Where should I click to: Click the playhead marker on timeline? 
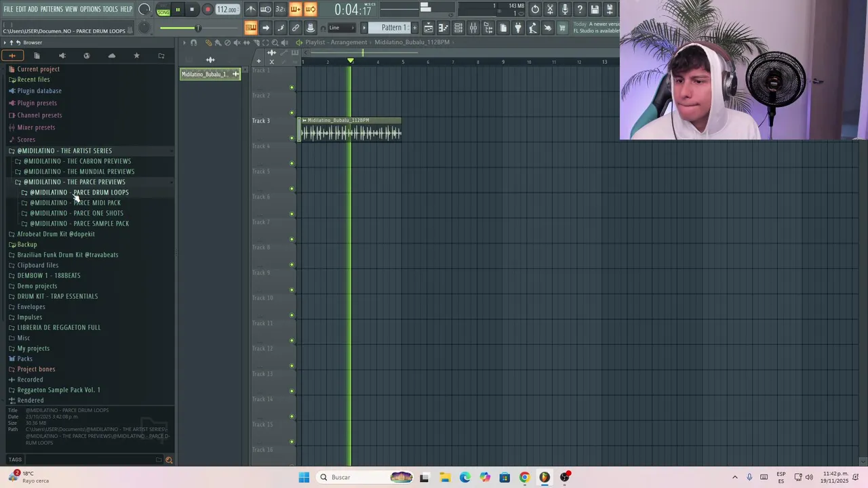click(351, 61)
